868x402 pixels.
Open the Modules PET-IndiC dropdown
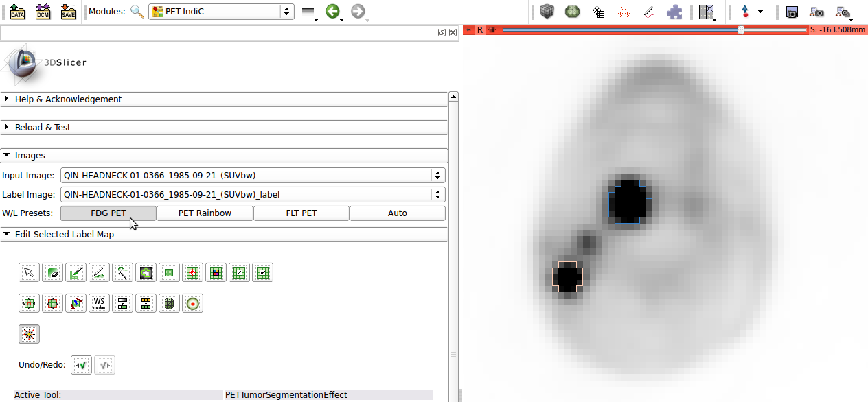(221, 12)
